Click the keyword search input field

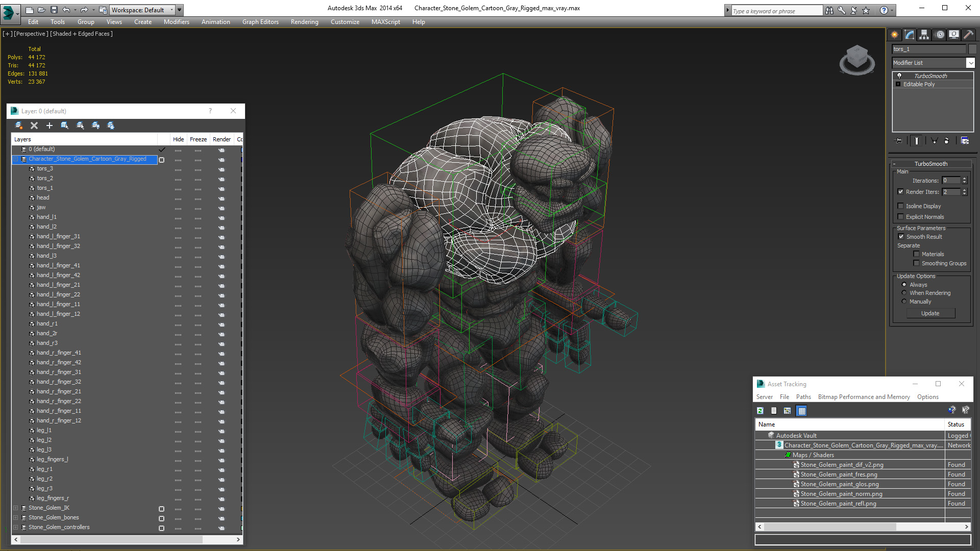click(776, 11)
